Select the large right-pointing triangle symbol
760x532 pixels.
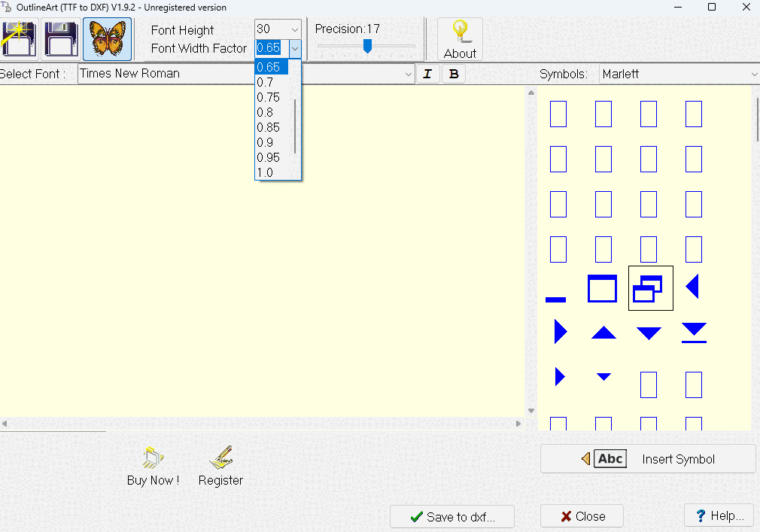561,332
